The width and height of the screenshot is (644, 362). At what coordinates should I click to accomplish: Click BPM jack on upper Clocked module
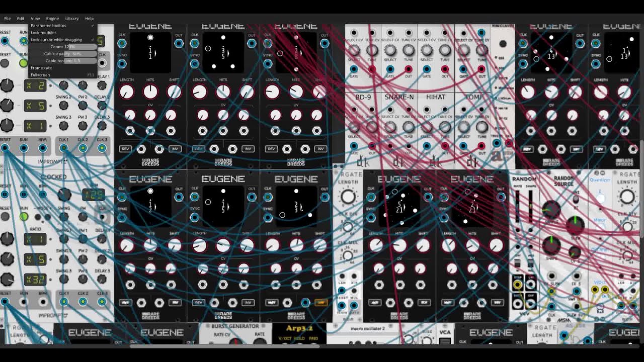[43, 148]
